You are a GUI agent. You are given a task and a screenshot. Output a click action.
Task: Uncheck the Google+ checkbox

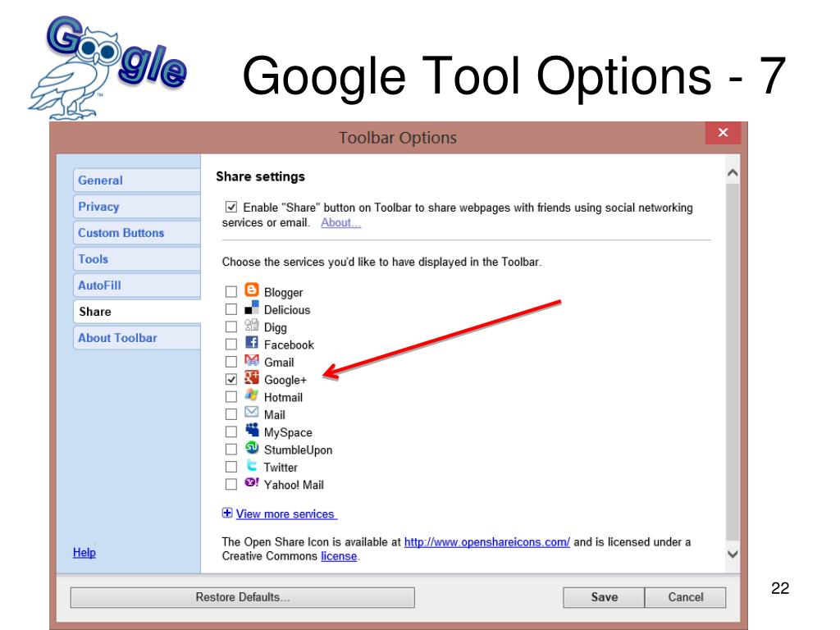tap(231, 379)
